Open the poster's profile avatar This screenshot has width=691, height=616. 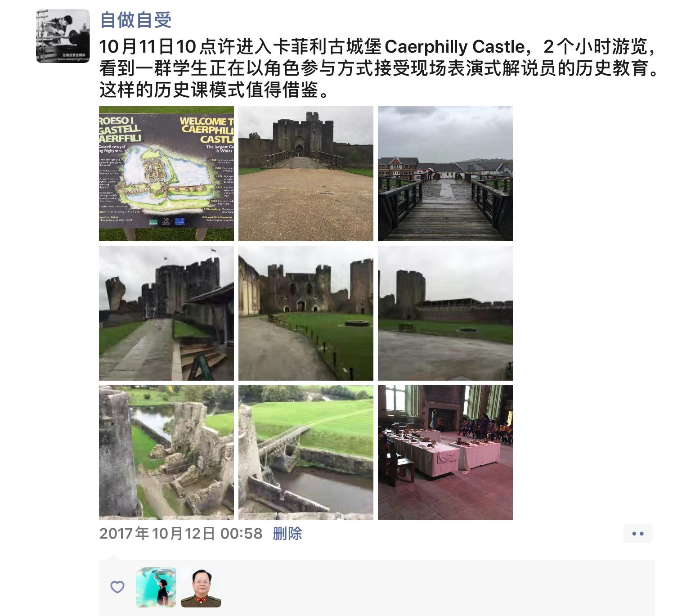(63, 36)
